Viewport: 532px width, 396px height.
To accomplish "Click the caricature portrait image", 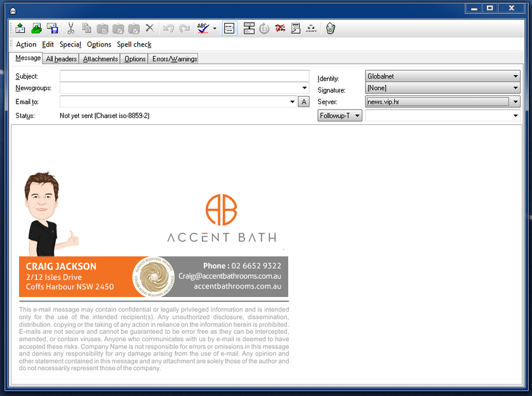I will tap(50, 214).
